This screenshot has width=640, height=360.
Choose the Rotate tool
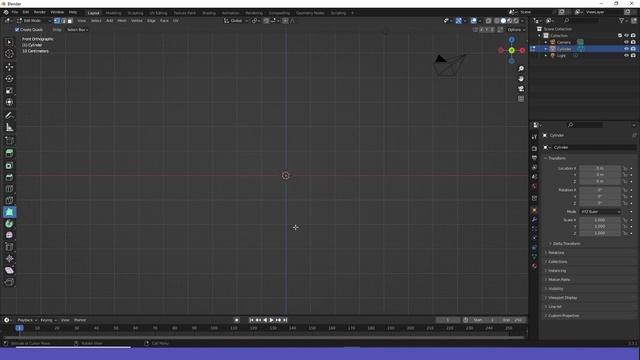pyautogui.click(x=9, y=78)
